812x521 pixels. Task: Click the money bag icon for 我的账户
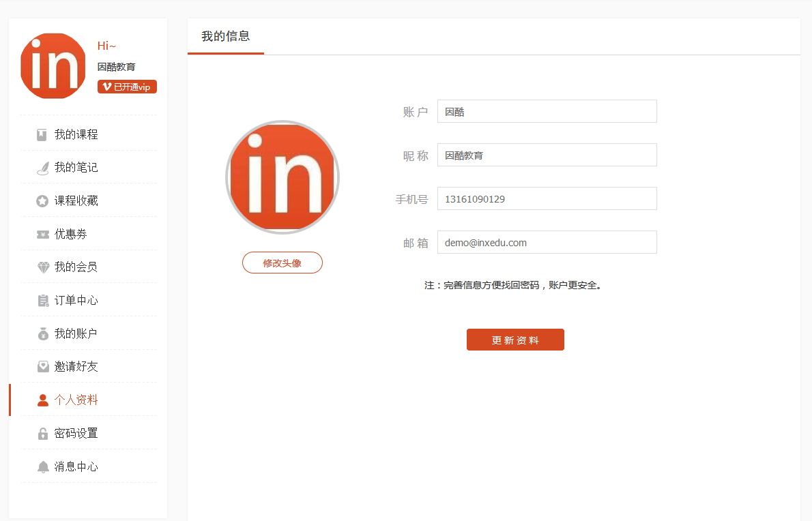[43, 334]
